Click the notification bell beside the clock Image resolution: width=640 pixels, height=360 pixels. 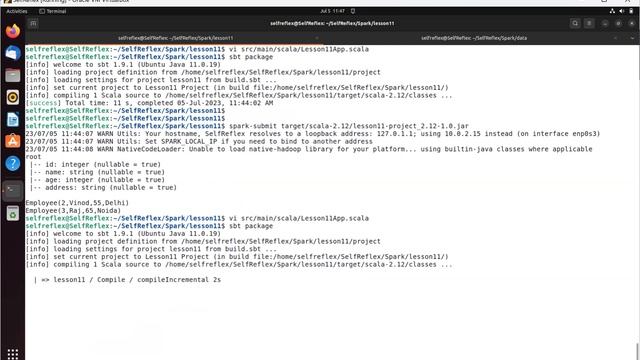click(353, 11)
